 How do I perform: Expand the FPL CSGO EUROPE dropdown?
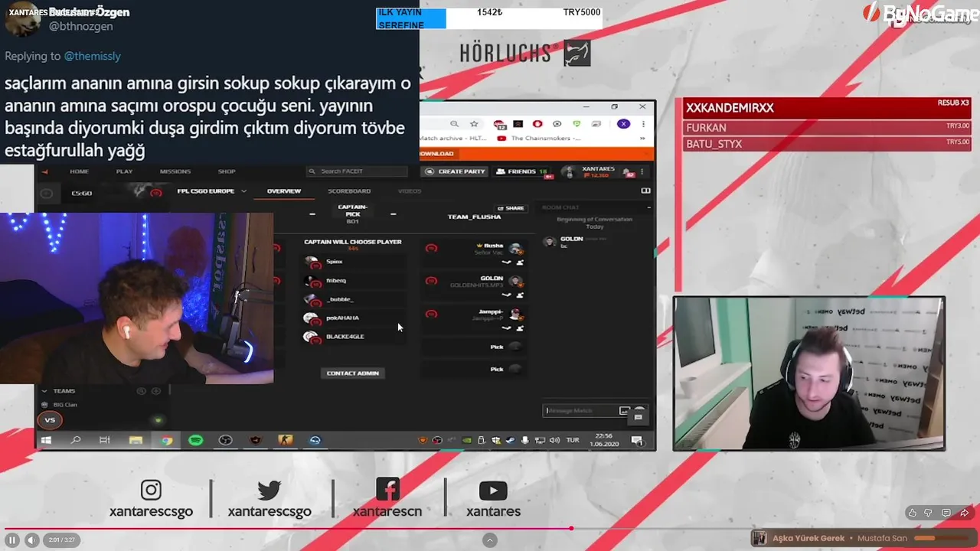[x=211, y=191]
